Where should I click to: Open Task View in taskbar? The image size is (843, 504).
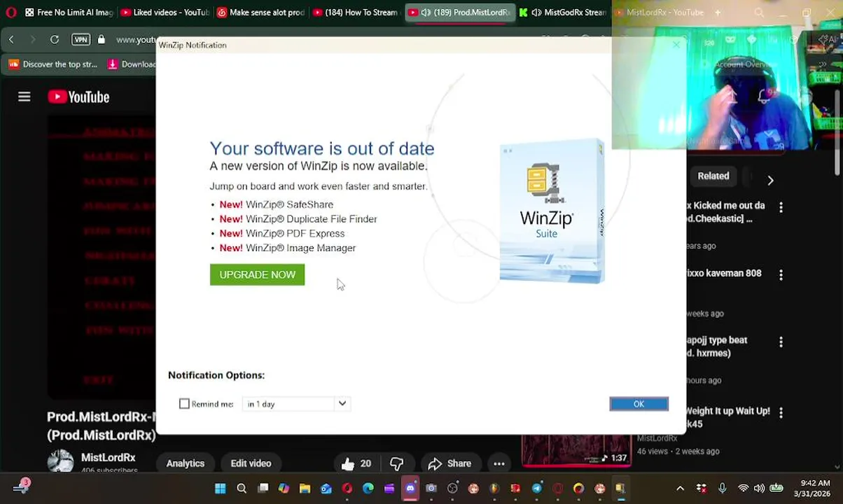point(263,489)
